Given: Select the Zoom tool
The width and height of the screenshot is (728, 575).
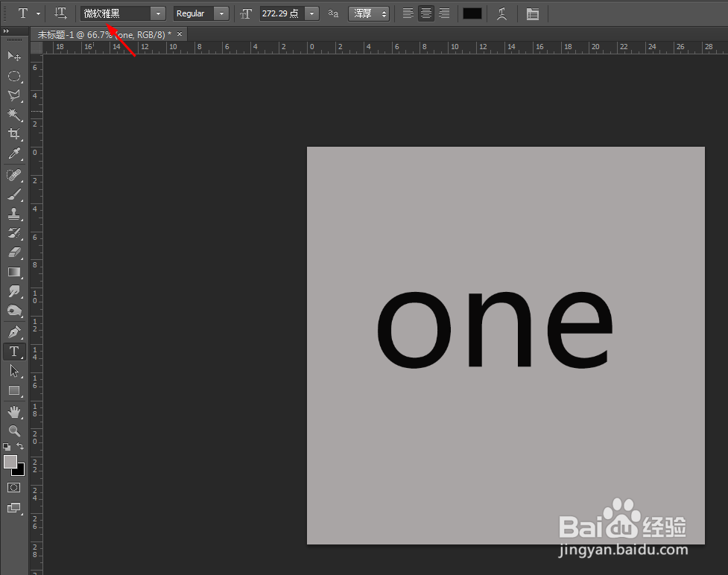Looking at the screenshot, I should click(14, 431).
